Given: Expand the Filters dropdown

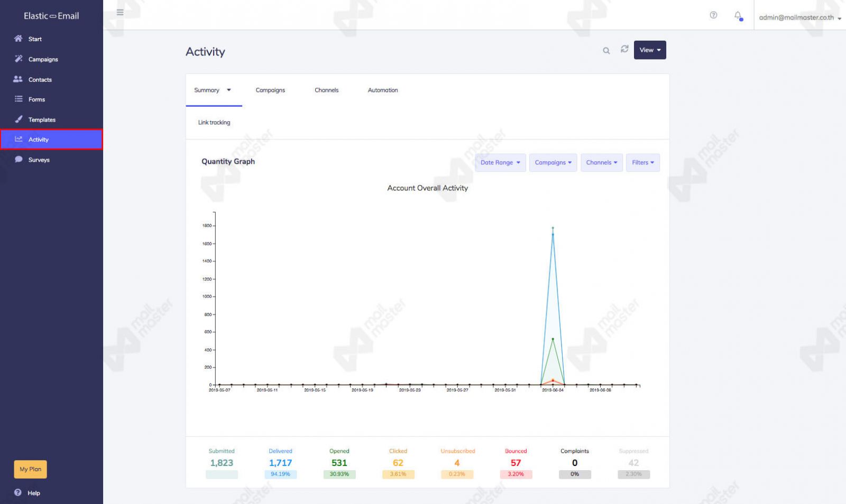Looking at the screenshot, I should (642, 163).
